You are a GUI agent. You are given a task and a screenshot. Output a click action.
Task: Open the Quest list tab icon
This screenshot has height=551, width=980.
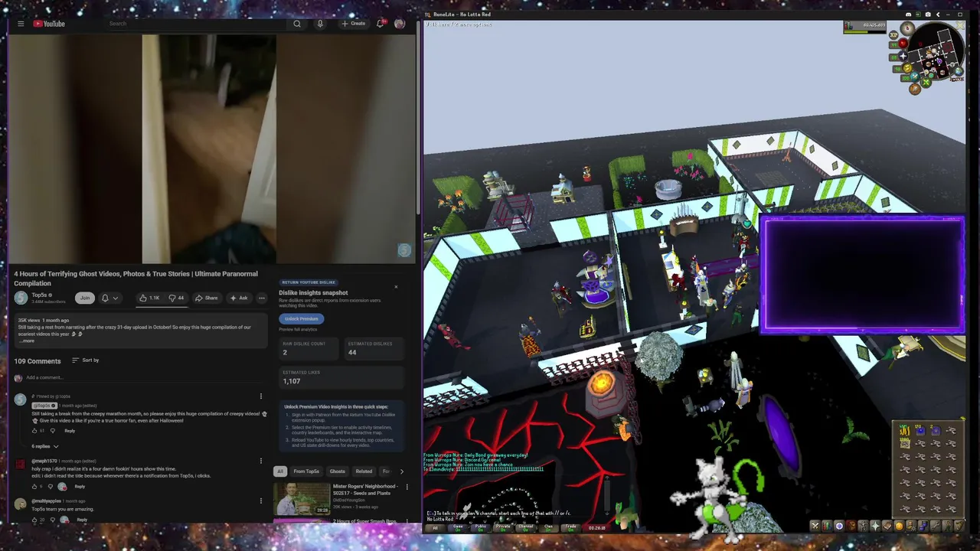(x=839, y=526)
